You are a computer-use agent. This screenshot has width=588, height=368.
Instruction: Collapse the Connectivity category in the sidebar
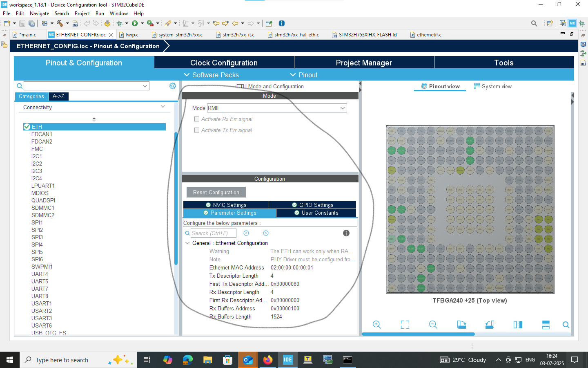click(x=163, y=107)
